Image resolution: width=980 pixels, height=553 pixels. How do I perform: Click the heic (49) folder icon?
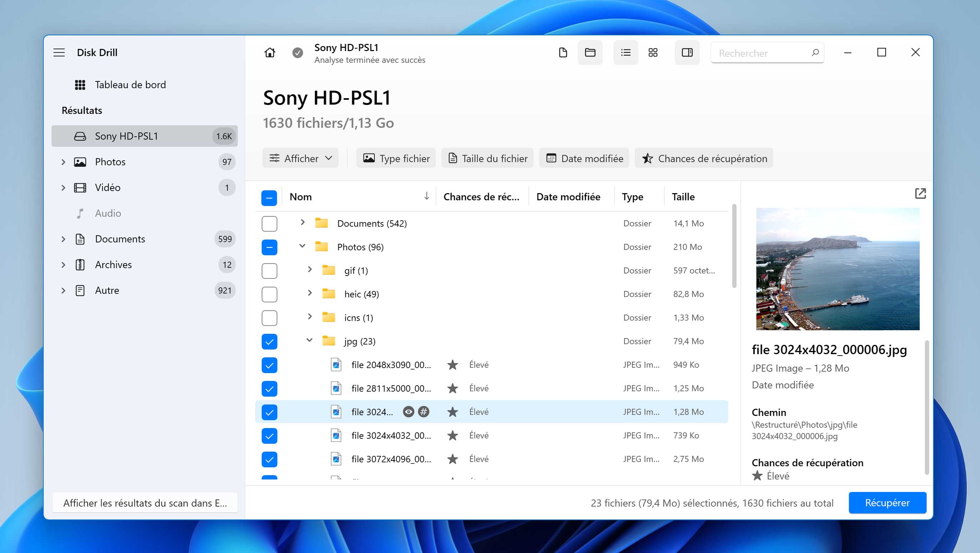pos(328,294)
